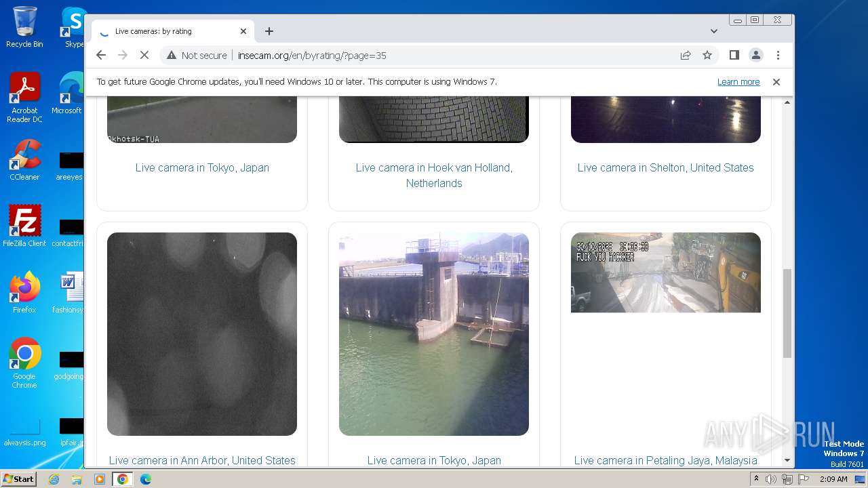
Task: Close the Live cameras tab
Action: click(243, 31)
